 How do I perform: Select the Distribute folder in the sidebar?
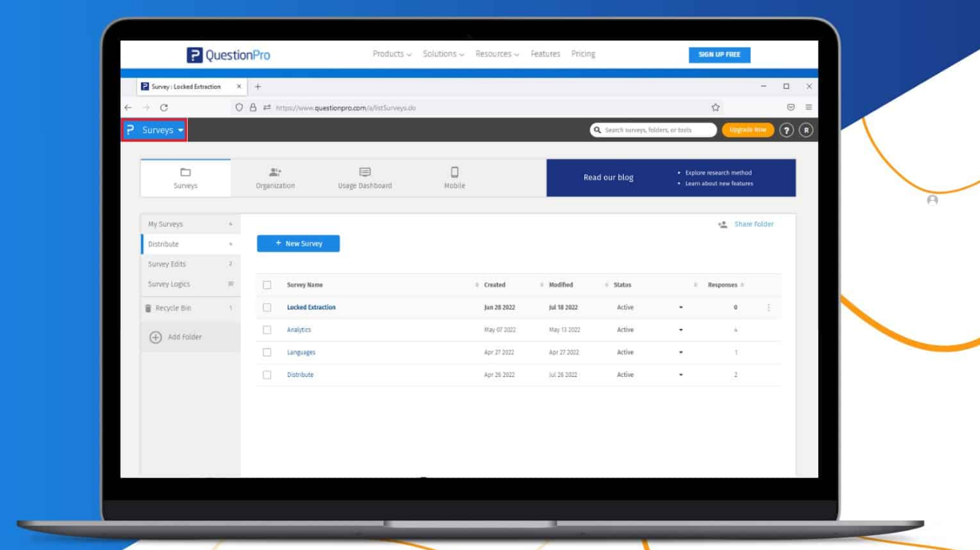tap(190, 244)
